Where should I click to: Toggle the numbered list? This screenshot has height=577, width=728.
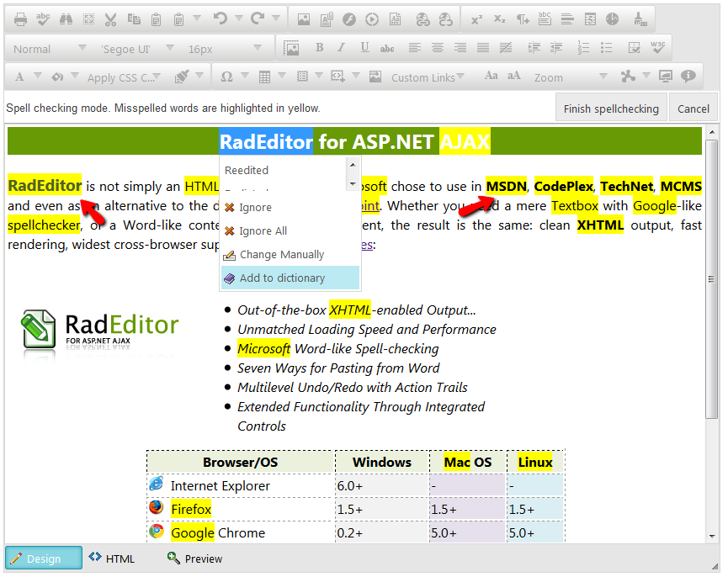pyautogui.click(x=583, y=47)
